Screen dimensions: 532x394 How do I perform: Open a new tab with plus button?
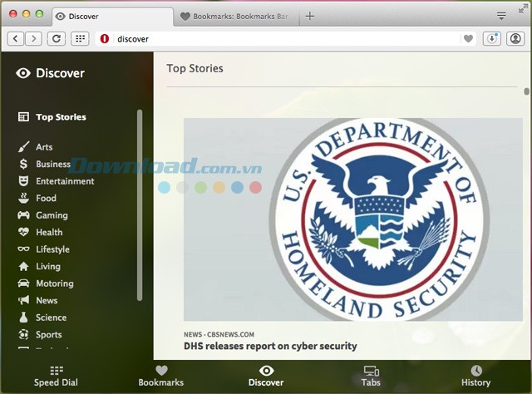pos(310,16)
